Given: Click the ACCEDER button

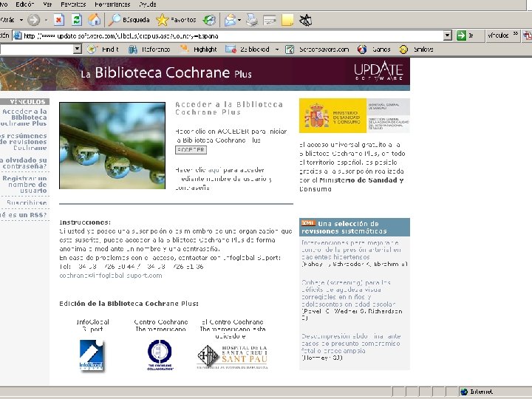Looking at the screenshot, I should click(x=191, y=149).
